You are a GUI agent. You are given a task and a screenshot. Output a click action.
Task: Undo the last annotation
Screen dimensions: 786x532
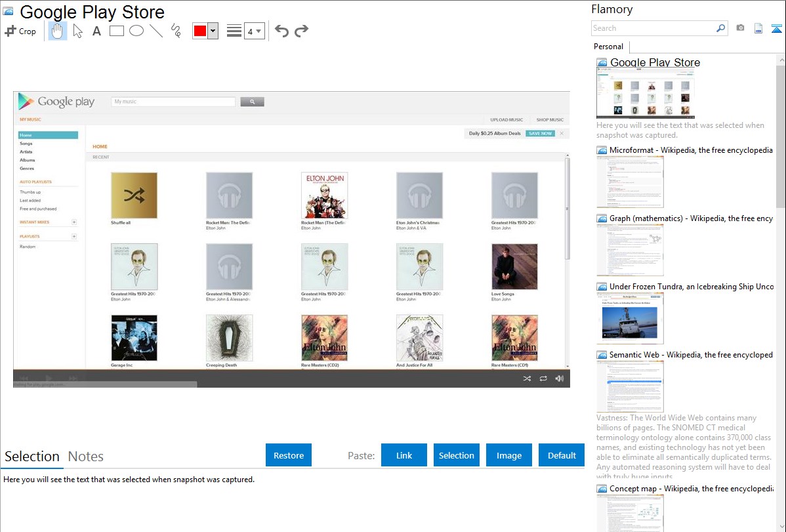coord(281,31)
